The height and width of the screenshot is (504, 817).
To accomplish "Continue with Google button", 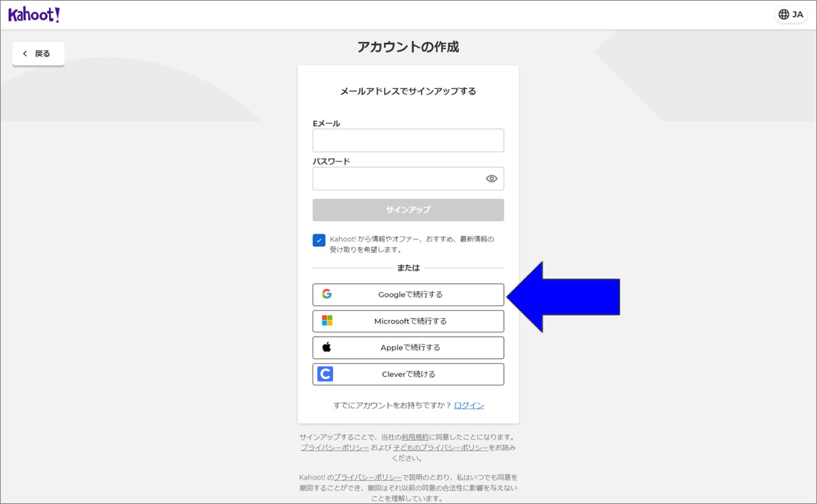I will pyautogui.click(x=408, y=295).
